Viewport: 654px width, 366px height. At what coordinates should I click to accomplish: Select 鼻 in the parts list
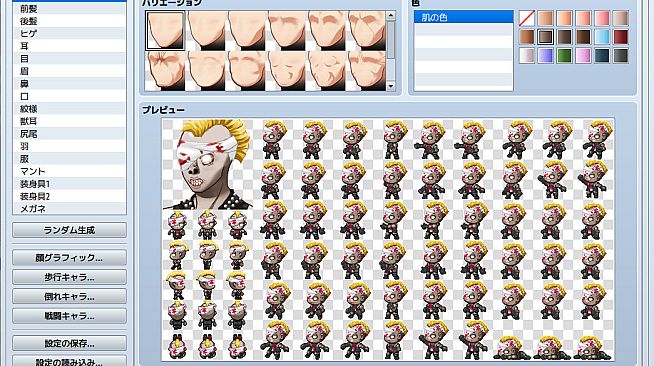69,84
